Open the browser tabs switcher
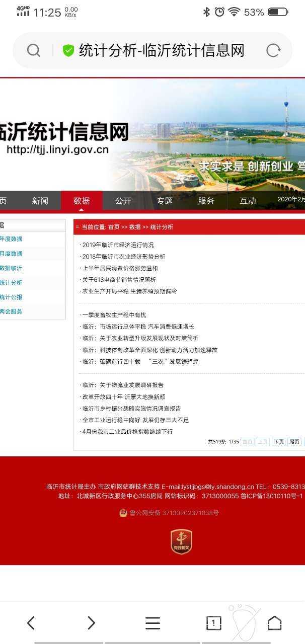The width and height of the screenshot is (305, 644). coord(213,623)
